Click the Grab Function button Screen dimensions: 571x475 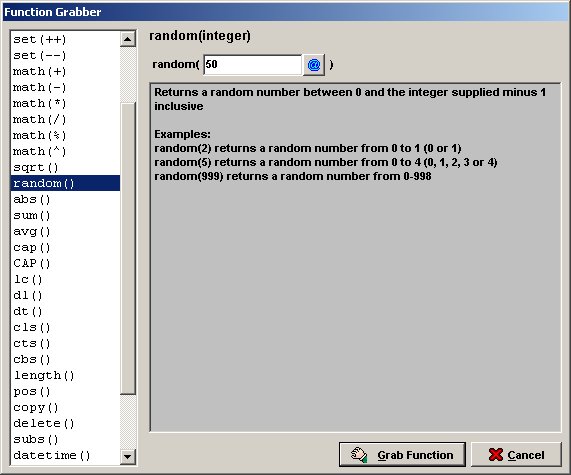pyautogui.click(x=402, y=454)
